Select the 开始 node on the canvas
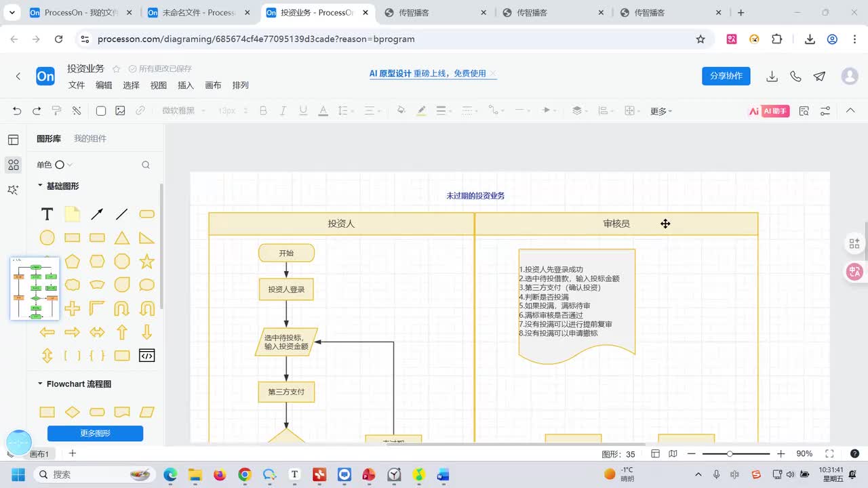The height and width of the screenshot is (488, 868). pyautogui.click(x=286, y=253)
